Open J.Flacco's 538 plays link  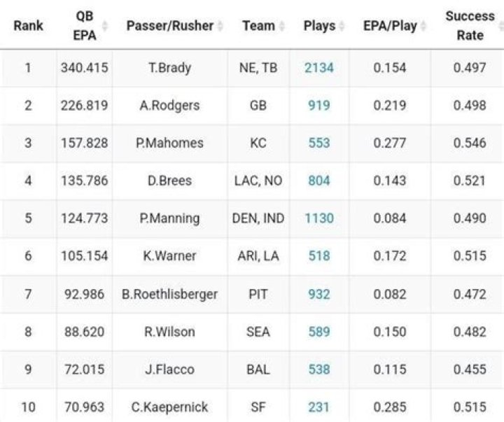[x=319, y=370]
